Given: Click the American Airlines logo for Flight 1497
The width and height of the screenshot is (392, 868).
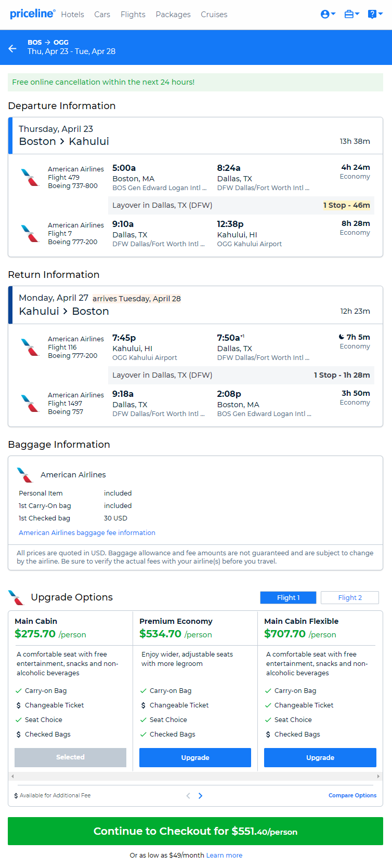Looking at the screenshot, I should tap(30, 403).
